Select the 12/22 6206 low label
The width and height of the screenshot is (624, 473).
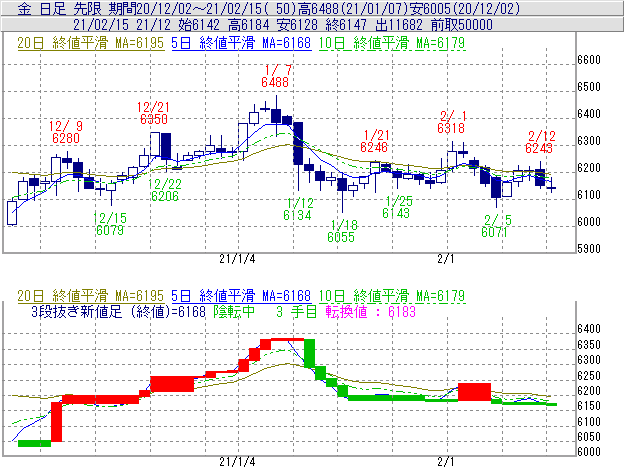click(165, 190)
